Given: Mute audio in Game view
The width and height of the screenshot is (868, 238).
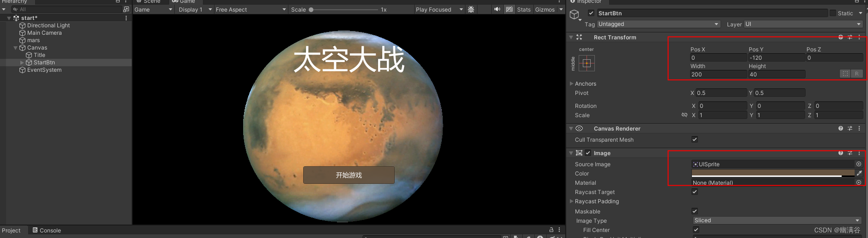Looking at the screenshot, I should 497,9.
